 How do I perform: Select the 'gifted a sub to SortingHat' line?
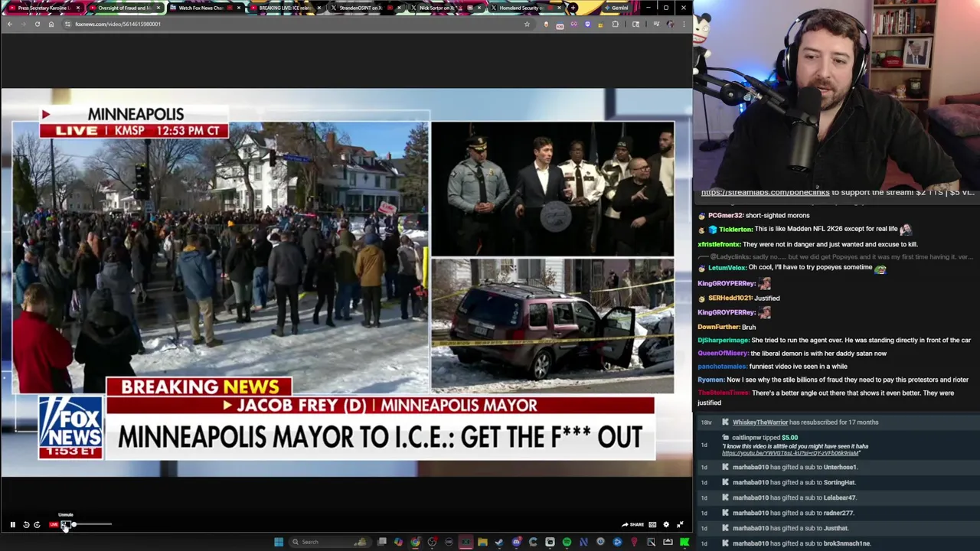(x=794, y=483)
